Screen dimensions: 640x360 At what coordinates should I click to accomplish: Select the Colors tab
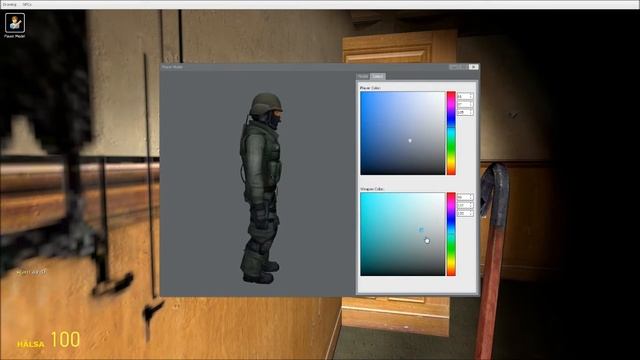point(378,76)
